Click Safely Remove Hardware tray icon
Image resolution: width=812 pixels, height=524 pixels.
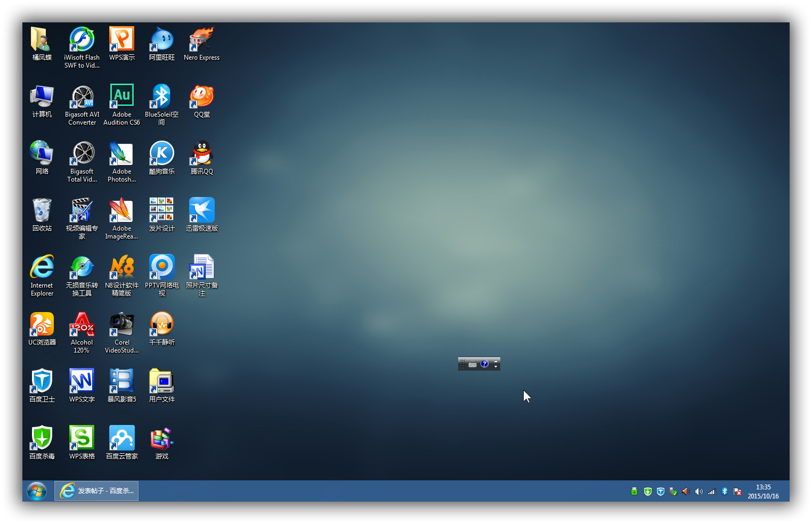coord(673,492)
